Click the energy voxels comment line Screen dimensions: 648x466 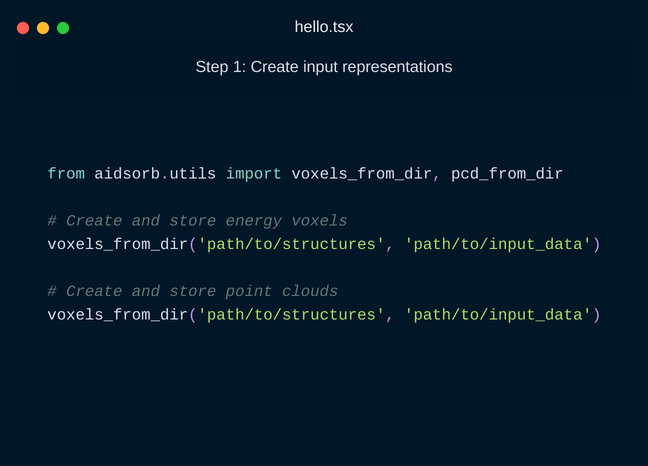197,221
